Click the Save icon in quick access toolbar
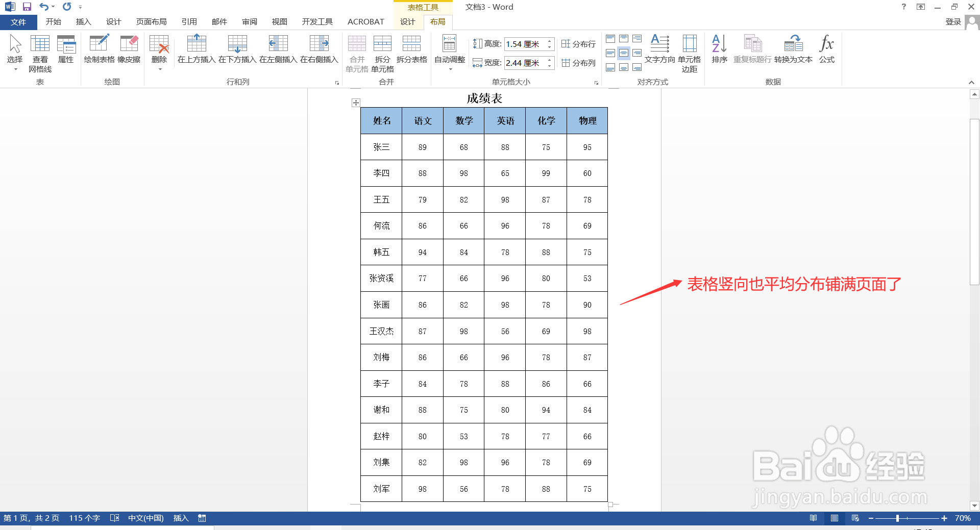980x530 pixels. click(x=27, y=7)
